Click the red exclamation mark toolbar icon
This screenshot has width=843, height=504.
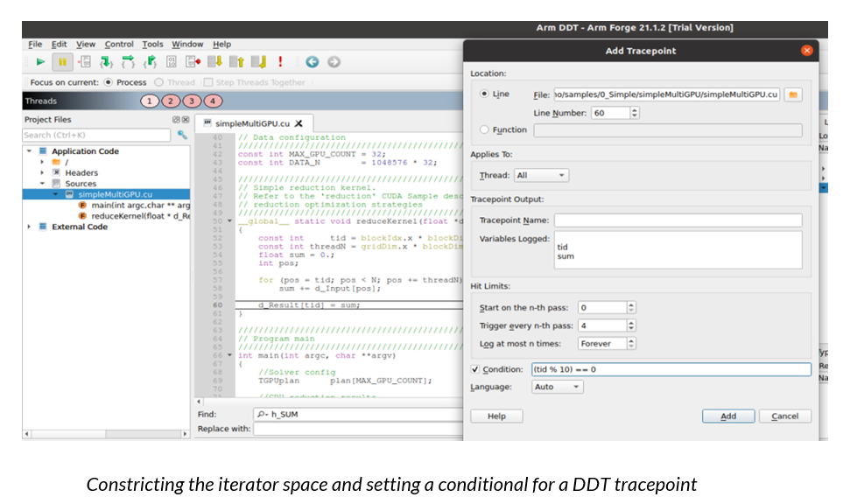280,62
